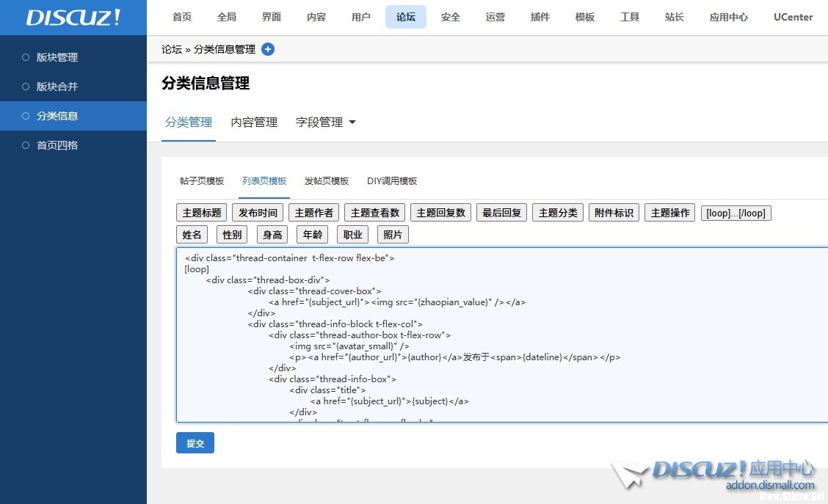Open the 论坛 top menu
Viewport: 828px width, 504px height.
click(x=405, y=17)
